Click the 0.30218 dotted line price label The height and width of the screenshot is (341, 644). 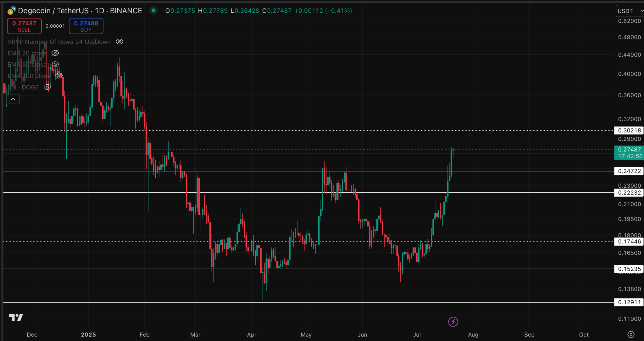[x=629, y=130]
